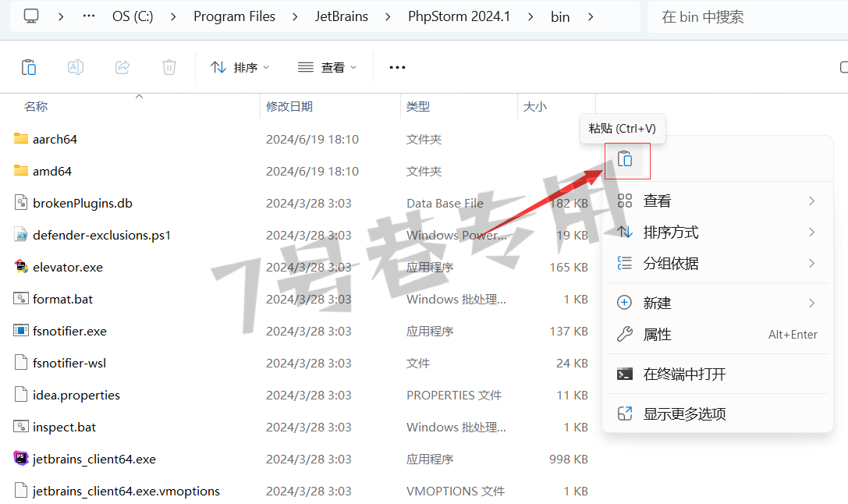Expand the chevron after PhpStorm 2024.1

pos(530,16)
